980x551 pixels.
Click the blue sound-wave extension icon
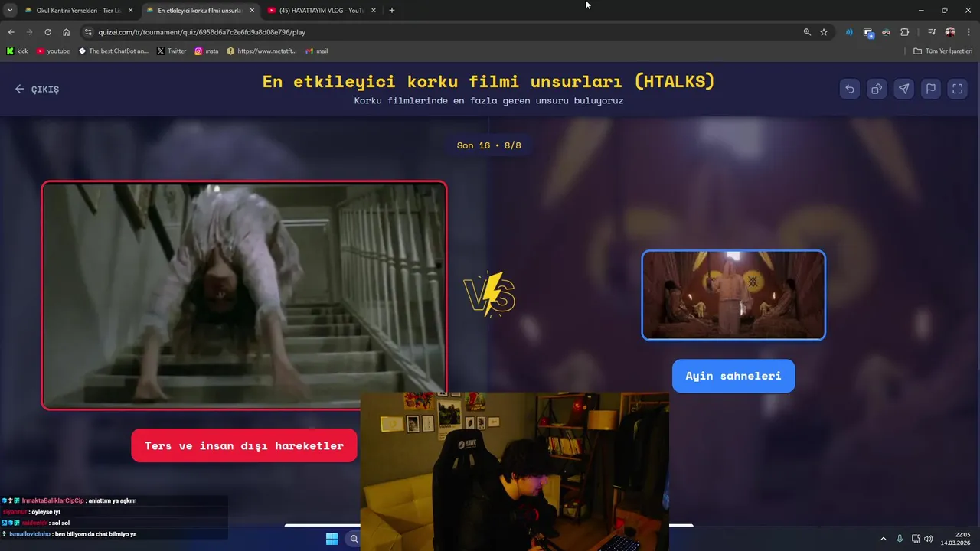pos(849,32)
